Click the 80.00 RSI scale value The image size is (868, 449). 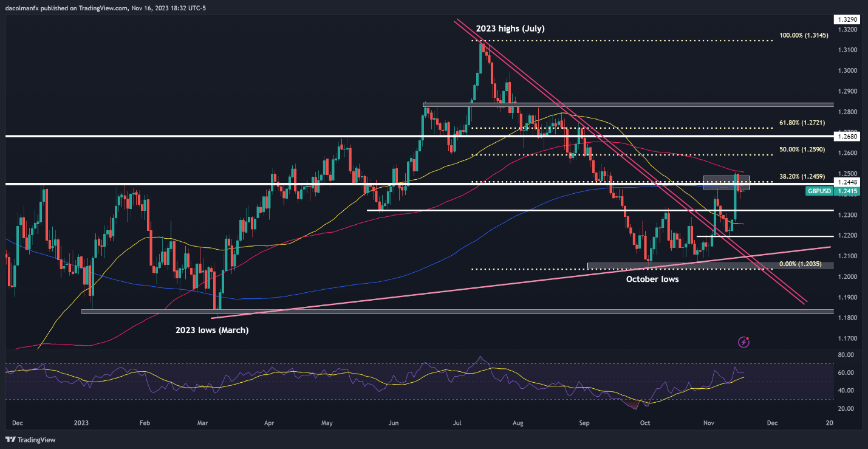click(x=846, y=355)
